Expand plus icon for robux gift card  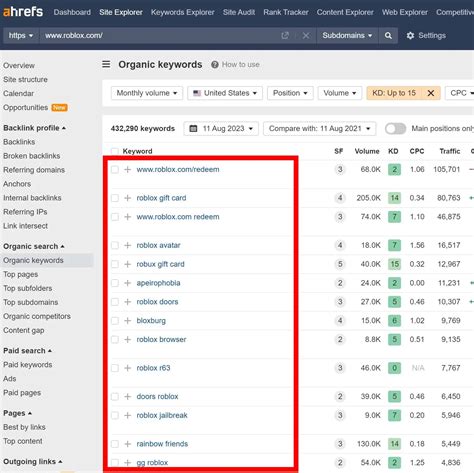click(x=127, y=264)
